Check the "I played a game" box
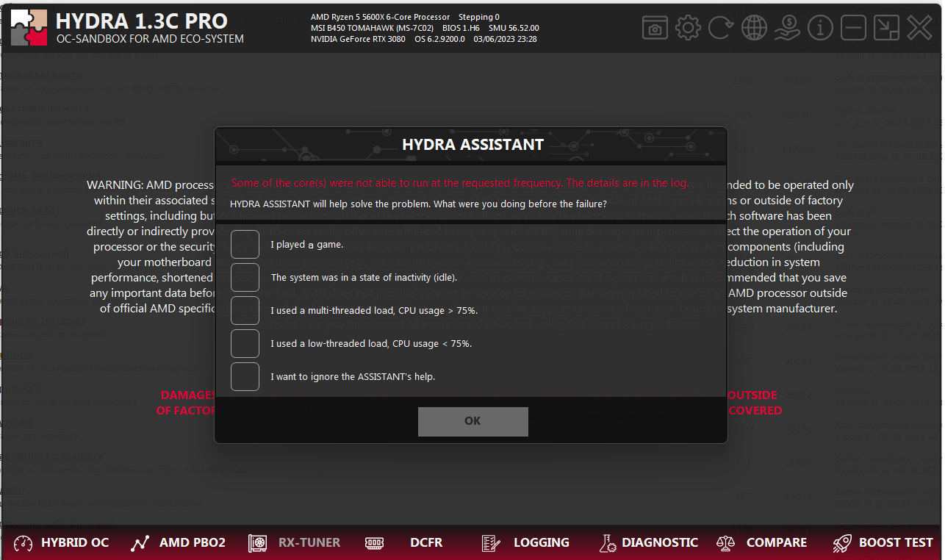Image resolution: width=945 pixels, height=560 pixels. tap(245, 244)
